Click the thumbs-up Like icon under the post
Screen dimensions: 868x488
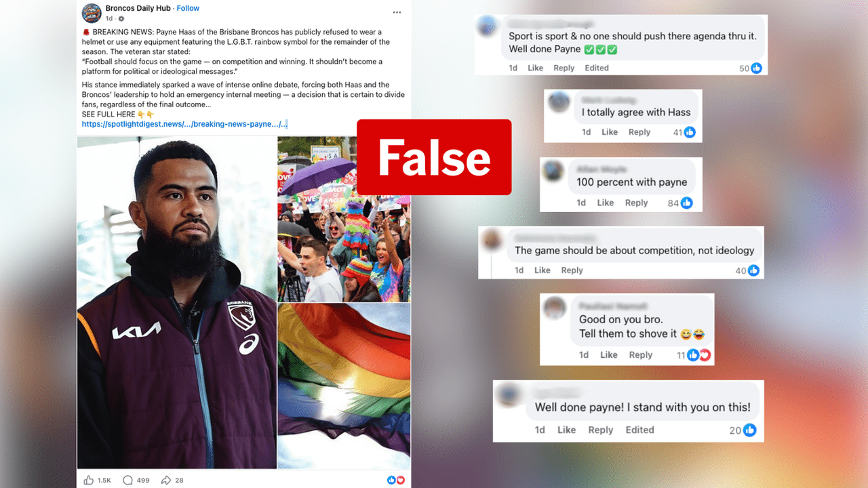pos(88,480)
